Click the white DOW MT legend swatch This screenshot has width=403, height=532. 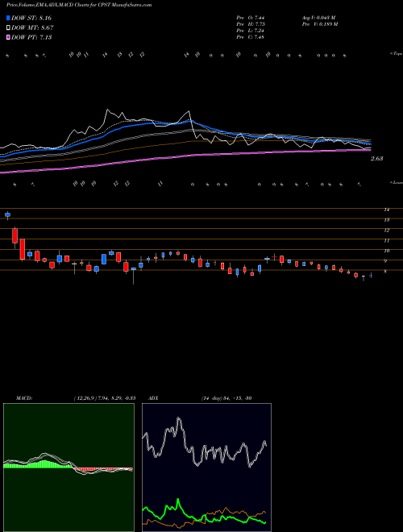pos(8,28)
